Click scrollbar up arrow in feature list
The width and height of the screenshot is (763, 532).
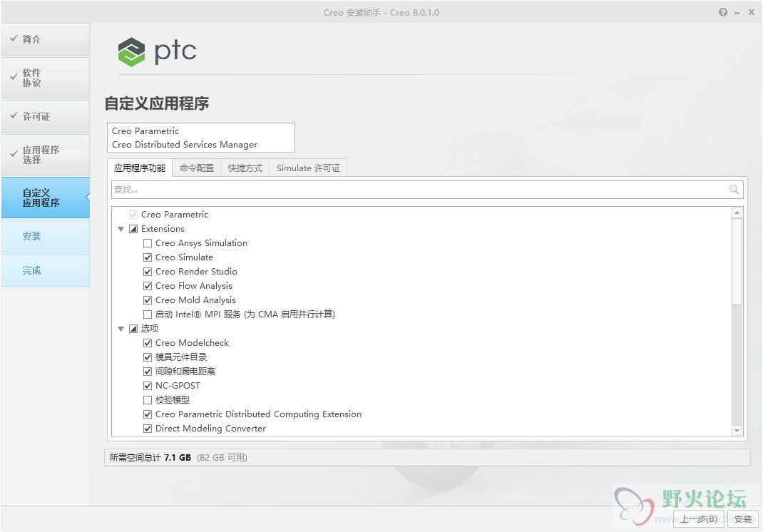tap(737, 213)
